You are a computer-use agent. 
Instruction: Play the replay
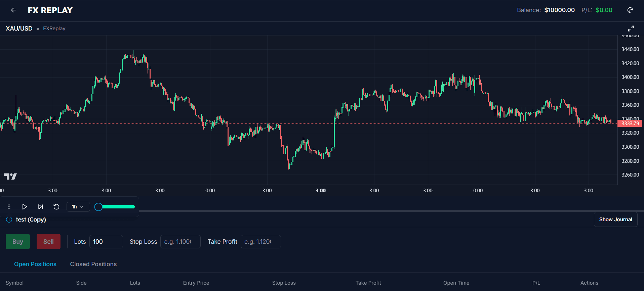click(25, 207)
